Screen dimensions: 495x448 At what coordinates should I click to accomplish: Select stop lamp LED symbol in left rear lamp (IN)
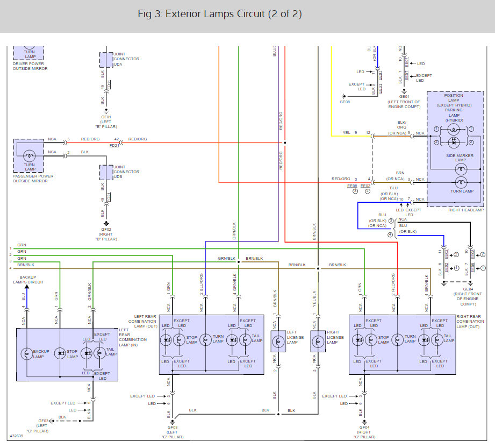tap(60, 354)
